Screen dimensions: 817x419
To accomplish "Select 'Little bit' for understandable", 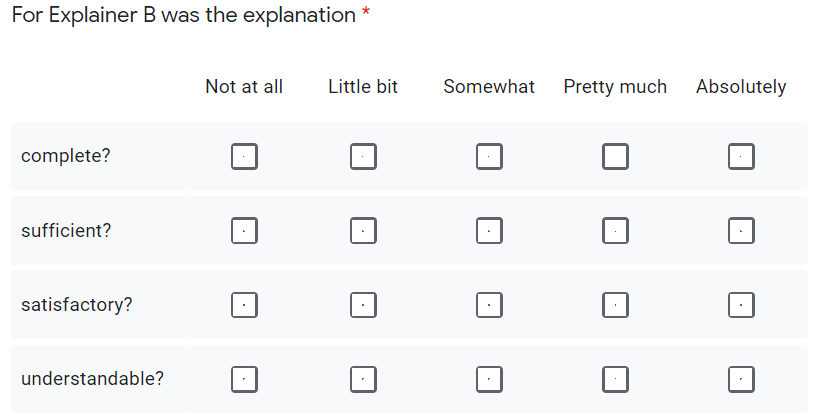I will (363, 379).
